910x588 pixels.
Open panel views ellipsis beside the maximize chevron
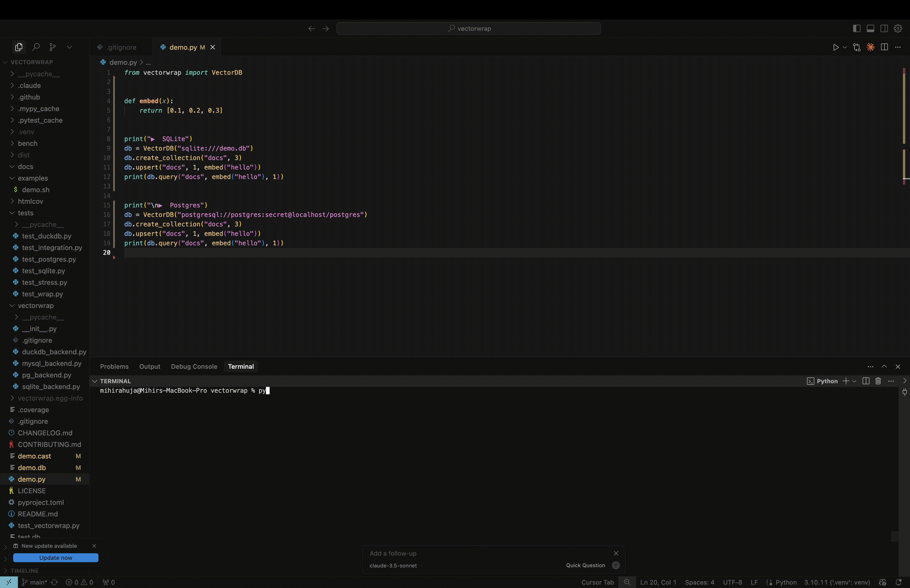870,367
